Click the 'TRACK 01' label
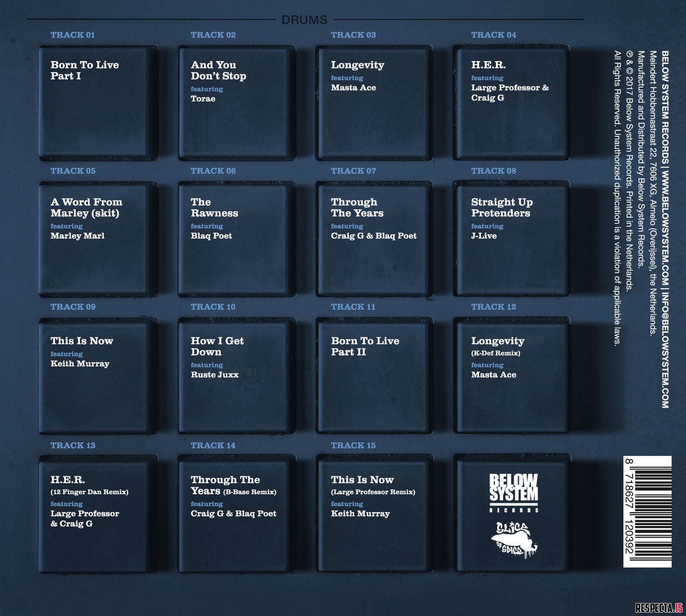Screen dimensions: 686x616 click(73, 35)
